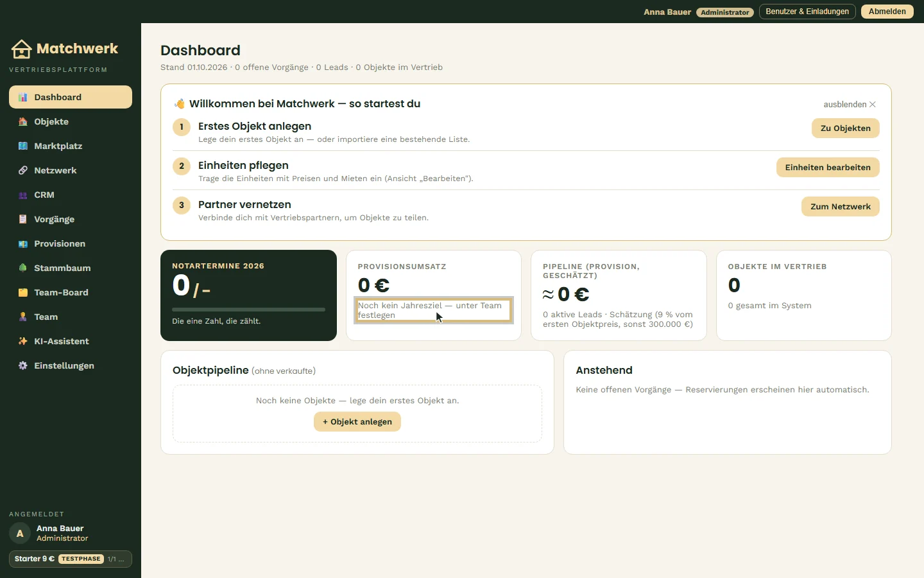
Task: Click the Stammbaum tree icon in sidebar
Action: pyautogui.click(x=23, y=268)
